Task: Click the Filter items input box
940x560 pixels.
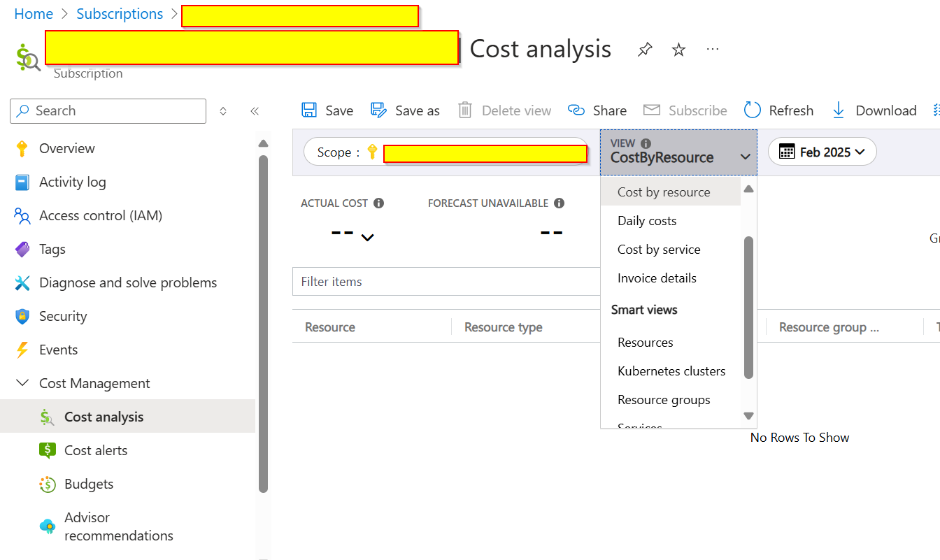Action: coord(446,282)
